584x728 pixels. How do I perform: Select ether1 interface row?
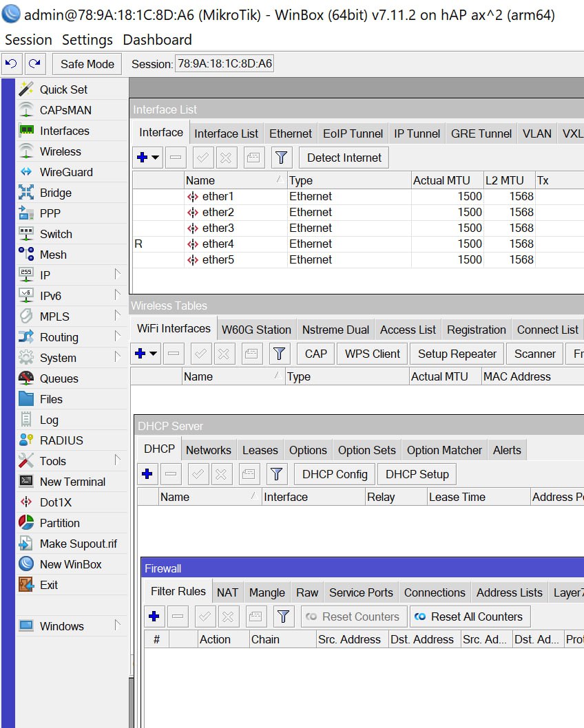click(357, 196)
